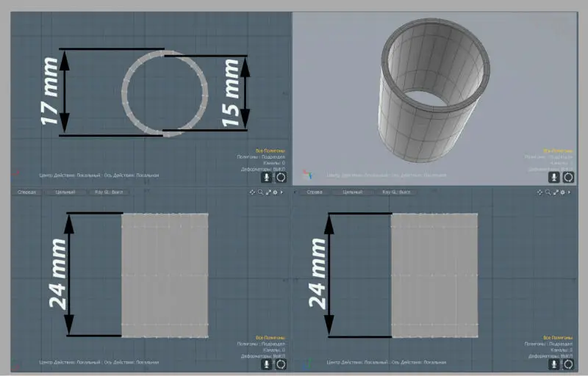The width and height of the screenshot is (588, 376).
Task: Select the gray rectangular mesh in the Справа viewport
Action: [434, 275]
